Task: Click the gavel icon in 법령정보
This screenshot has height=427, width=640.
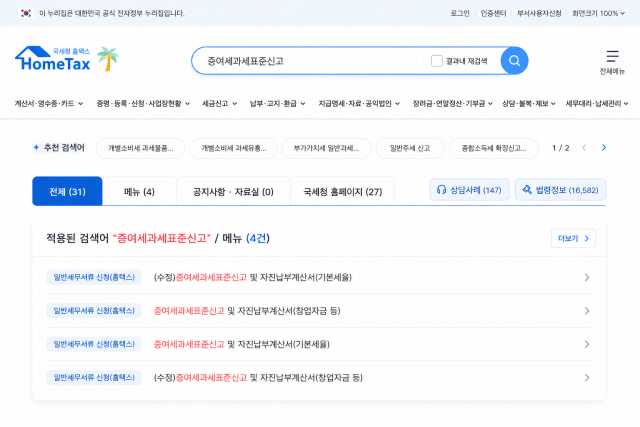Action: [527, 189]
